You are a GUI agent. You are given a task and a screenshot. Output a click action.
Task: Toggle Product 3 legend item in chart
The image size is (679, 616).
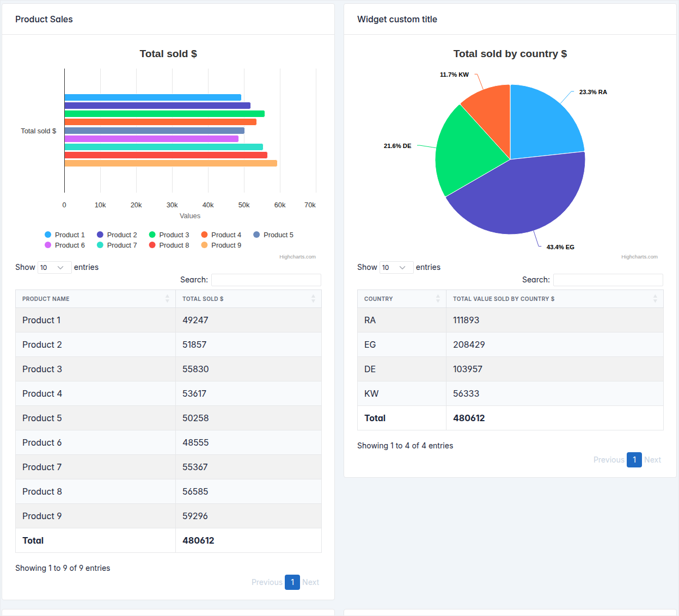(169, 235)
